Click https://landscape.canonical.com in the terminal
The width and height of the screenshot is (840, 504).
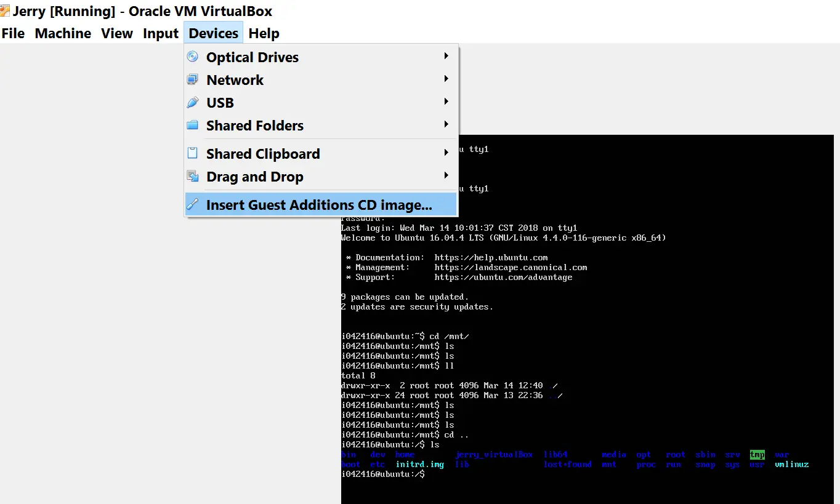511,267
